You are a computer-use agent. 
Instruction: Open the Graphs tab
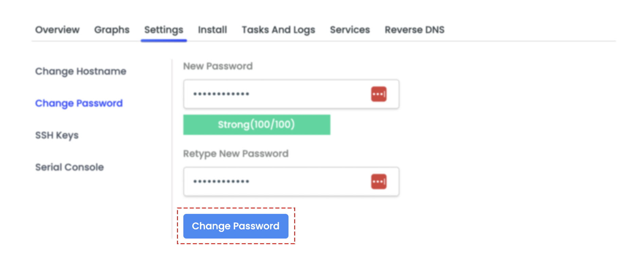click(111, 30)
